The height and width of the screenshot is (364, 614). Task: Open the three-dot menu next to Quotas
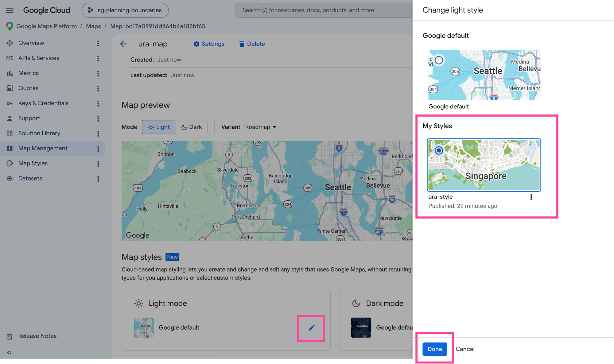click(x=98, y=88)
